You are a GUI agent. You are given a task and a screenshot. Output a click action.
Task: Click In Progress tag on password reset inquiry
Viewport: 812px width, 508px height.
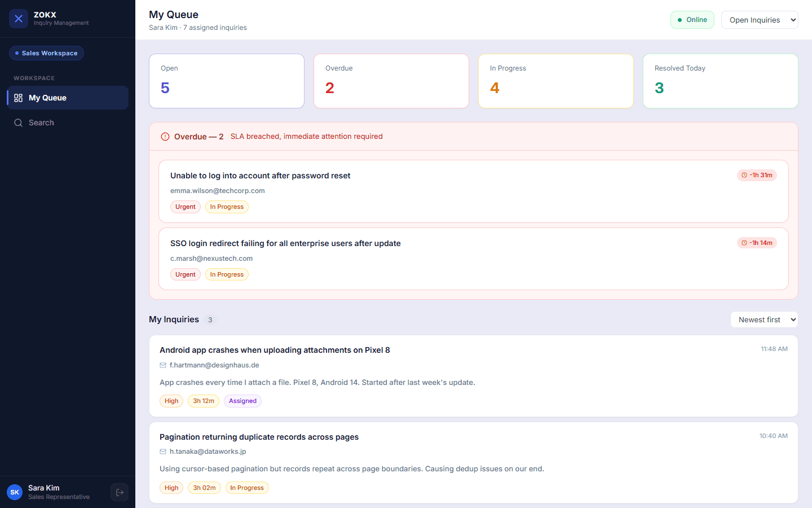point(227,207)
